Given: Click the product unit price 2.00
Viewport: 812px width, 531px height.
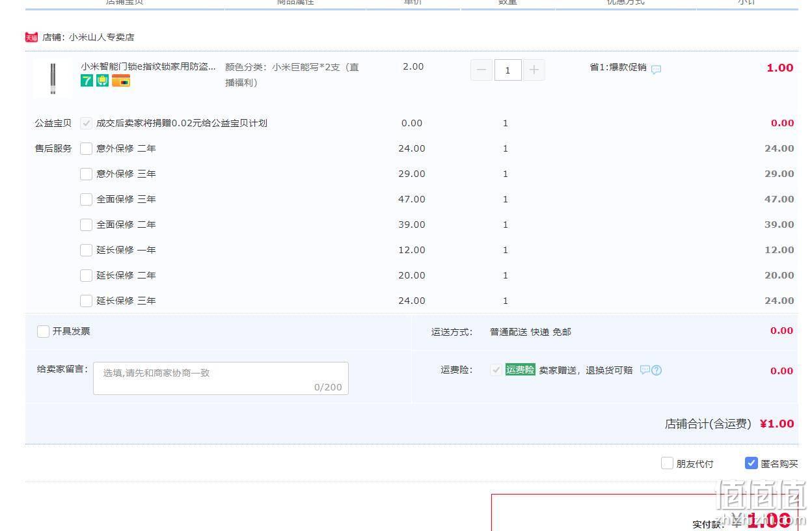Looking at the screenshot, I should [413, 66].
